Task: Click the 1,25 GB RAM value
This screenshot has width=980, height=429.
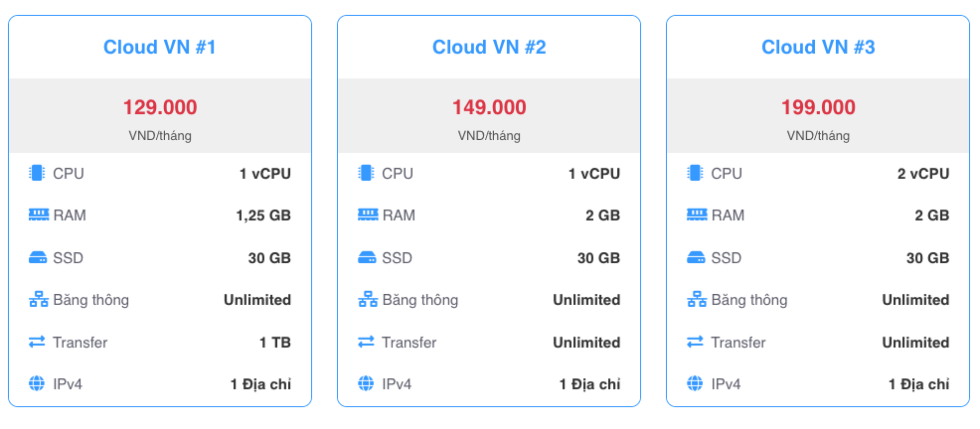Action: 263,215
